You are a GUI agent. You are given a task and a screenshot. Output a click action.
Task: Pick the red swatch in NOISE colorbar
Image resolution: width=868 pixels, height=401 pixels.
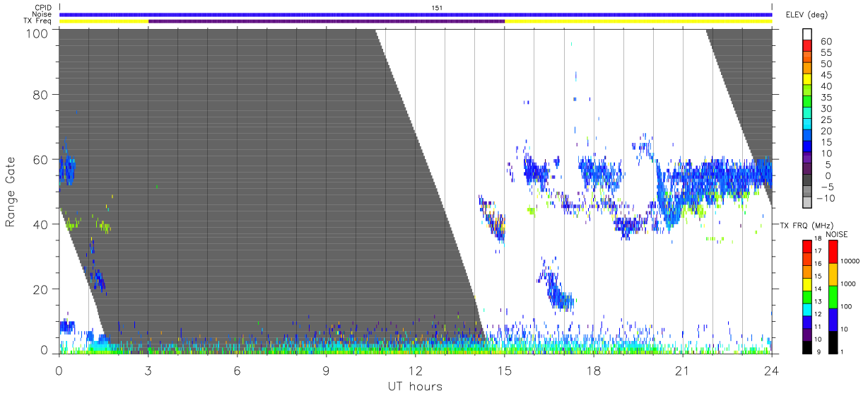pyautogui.click(x=833, y=251)
